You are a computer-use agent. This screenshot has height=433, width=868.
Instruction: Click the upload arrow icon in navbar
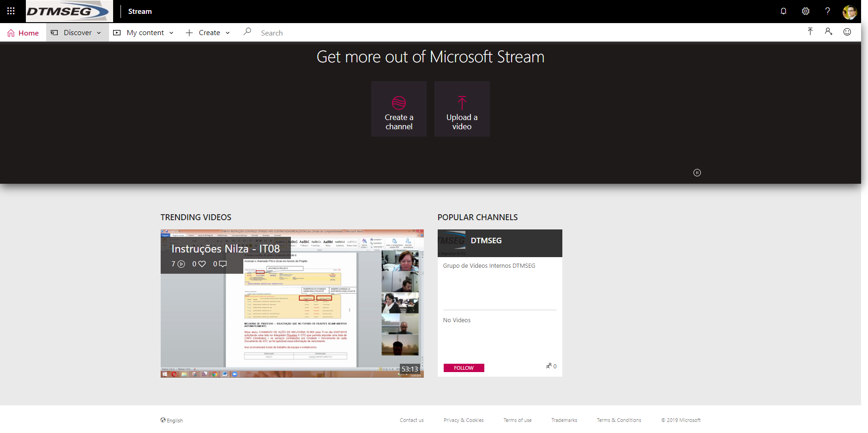point(810,31)
